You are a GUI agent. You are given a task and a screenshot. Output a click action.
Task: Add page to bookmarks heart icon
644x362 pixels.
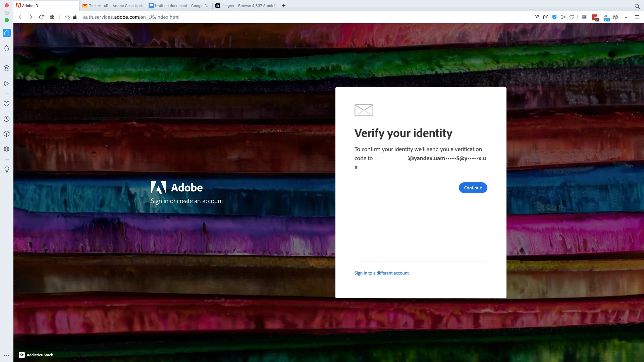(x=572, y=17)
